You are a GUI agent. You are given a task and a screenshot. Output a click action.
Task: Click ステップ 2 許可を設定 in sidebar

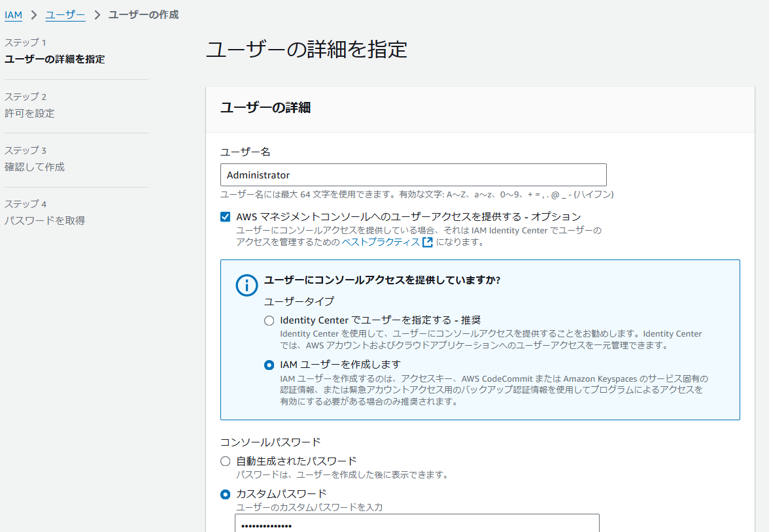pos(29,105)
